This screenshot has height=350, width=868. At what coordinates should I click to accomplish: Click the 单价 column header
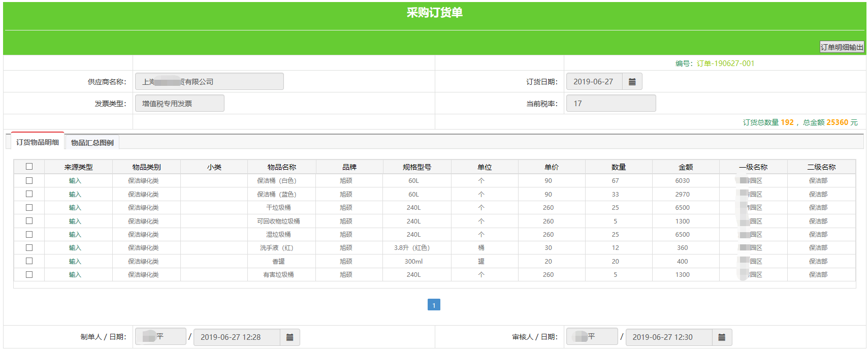tap(552, 167)
